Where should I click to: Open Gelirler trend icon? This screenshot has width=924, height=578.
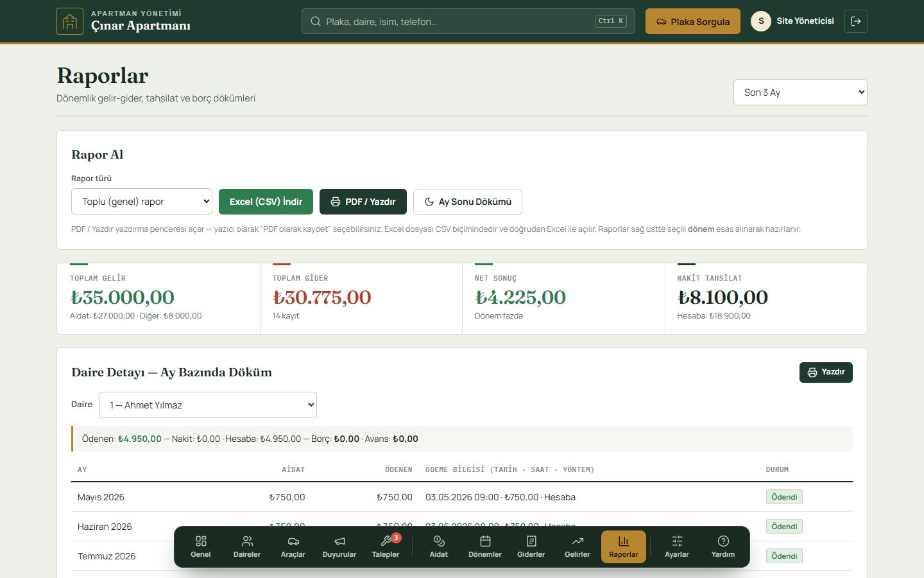click(577, 547)
